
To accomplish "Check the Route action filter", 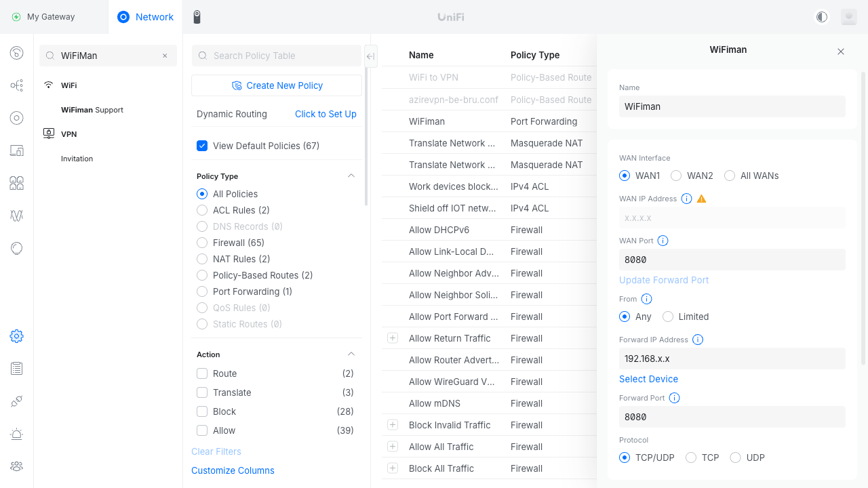I will (202, 373).
